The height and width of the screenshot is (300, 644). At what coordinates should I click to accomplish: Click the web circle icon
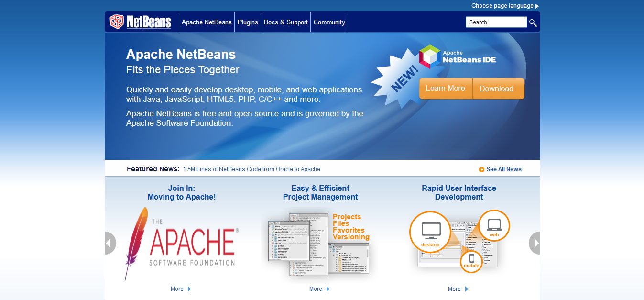coord(494,225)
